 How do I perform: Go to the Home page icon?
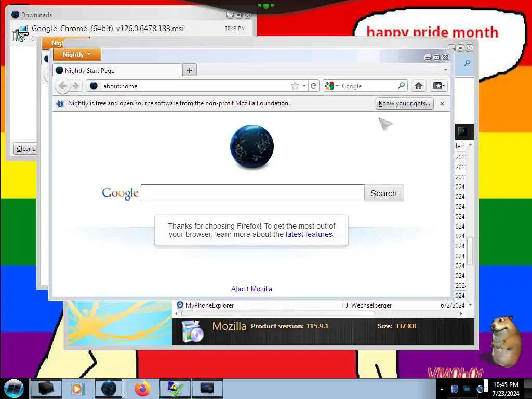tap(419, 86)
